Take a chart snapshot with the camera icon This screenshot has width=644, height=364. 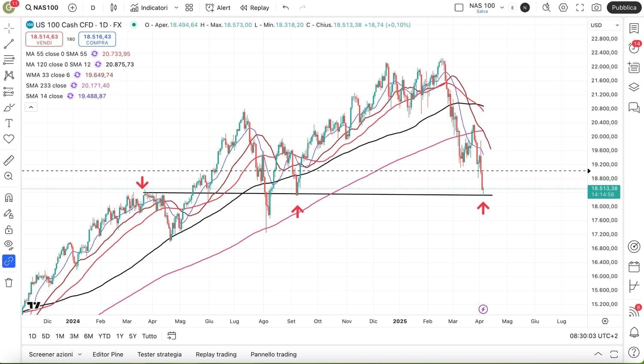pos(596,8)
